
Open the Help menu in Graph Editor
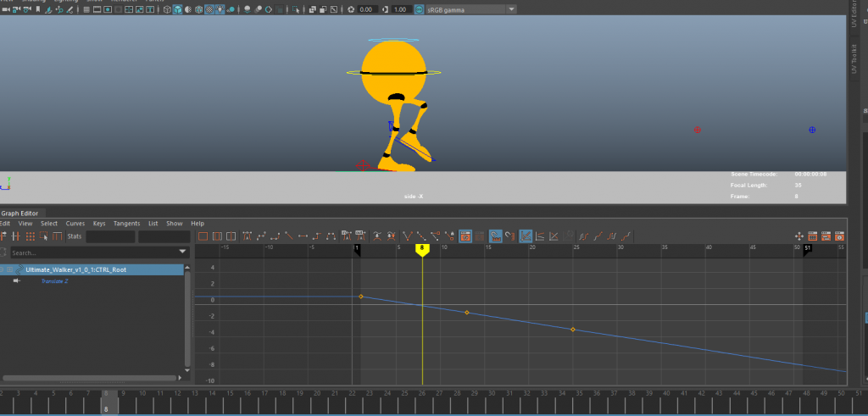[198, 224]
